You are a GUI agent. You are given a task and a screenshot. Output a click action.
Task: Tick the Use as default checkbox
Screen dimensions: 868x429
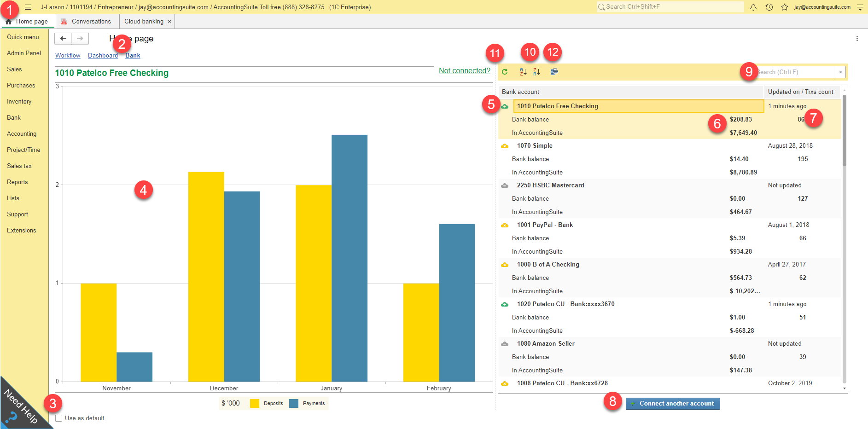pyautogui.click(x=59, y=418)
